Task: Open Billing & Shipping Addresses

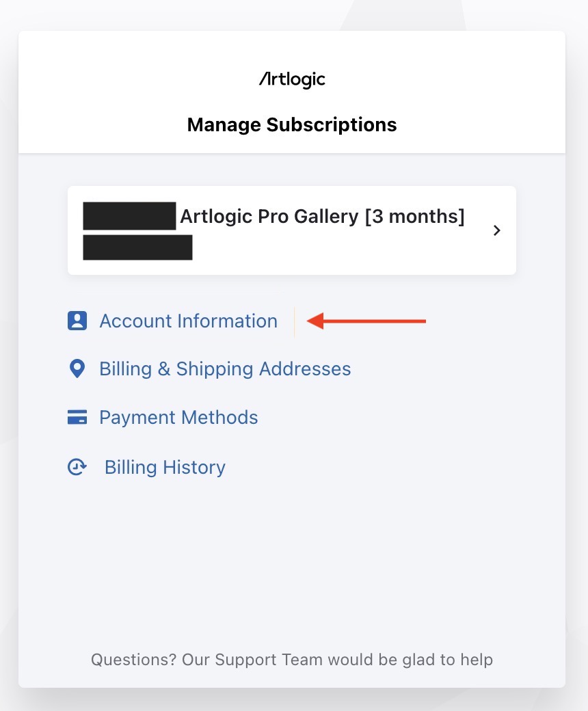Action: tap(225, 369)
